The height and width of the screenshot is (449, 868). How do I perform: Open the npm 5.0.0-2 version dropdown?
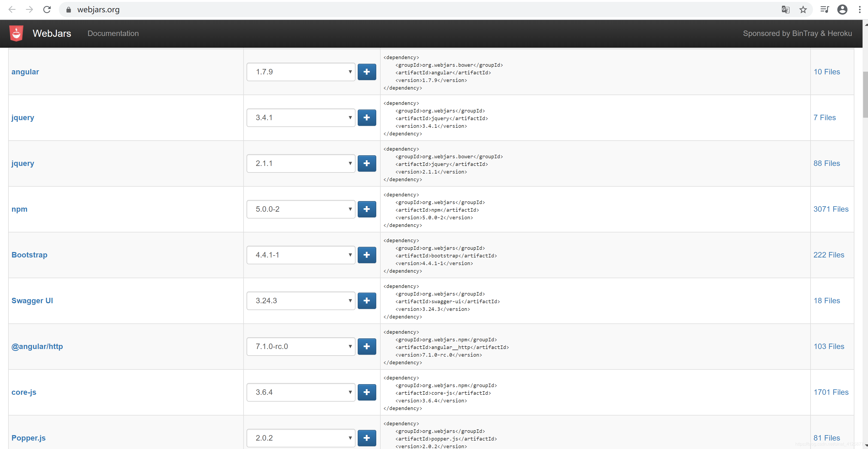tap(301, 209)
